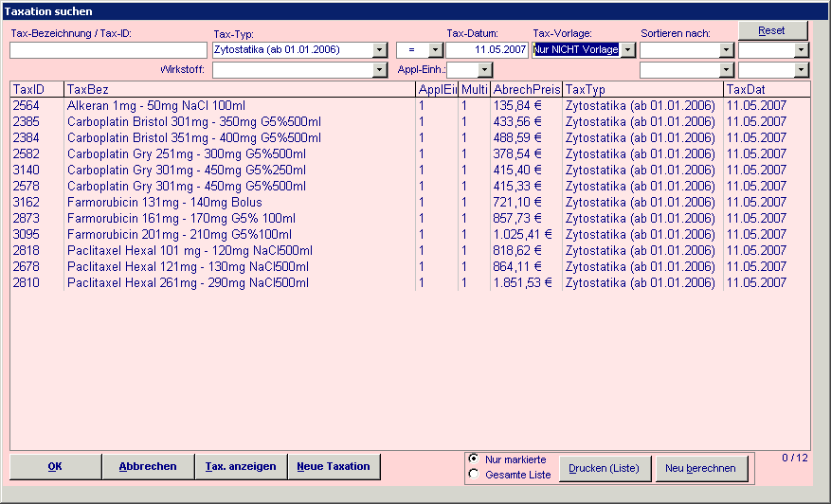Viewport: 831px width, 504px height.
Task: Click the Tax-Datum field showing 11.05.2007
Action: tap(486, 50)
